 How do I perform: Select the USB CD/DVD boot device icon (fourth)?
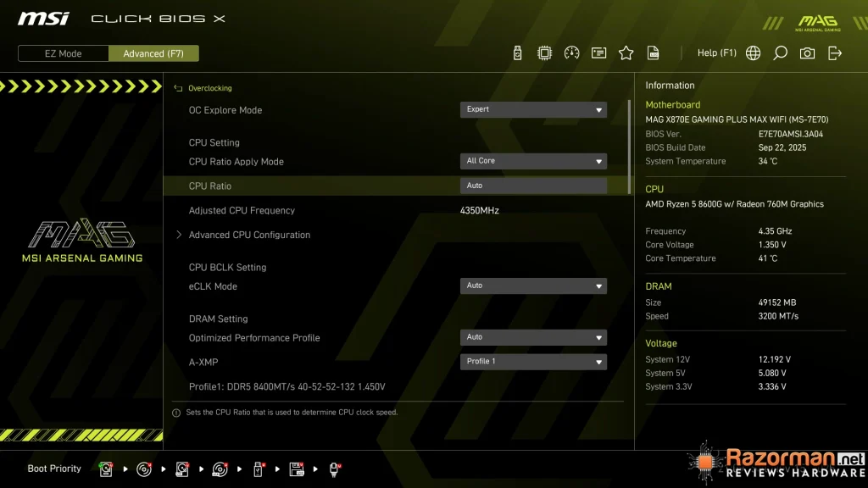click(220, 469)
